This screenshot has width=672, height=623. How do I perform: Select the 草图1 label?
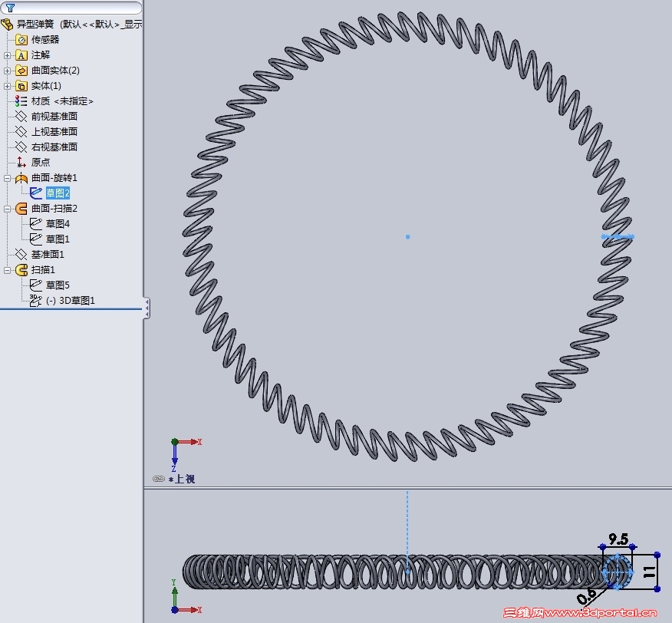click(x=58, y=239)
